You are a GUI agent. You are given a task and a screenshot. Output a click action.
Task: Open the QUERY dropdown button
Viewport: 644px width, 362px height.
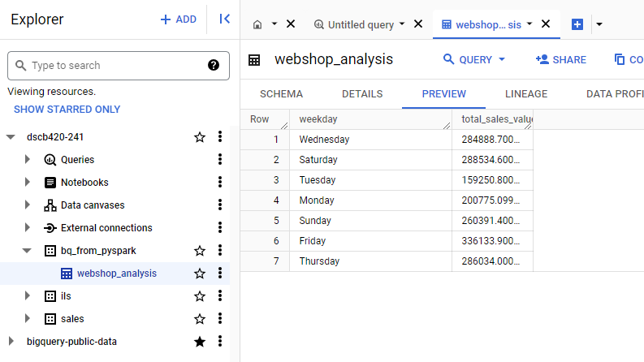(x=474, y=59)
